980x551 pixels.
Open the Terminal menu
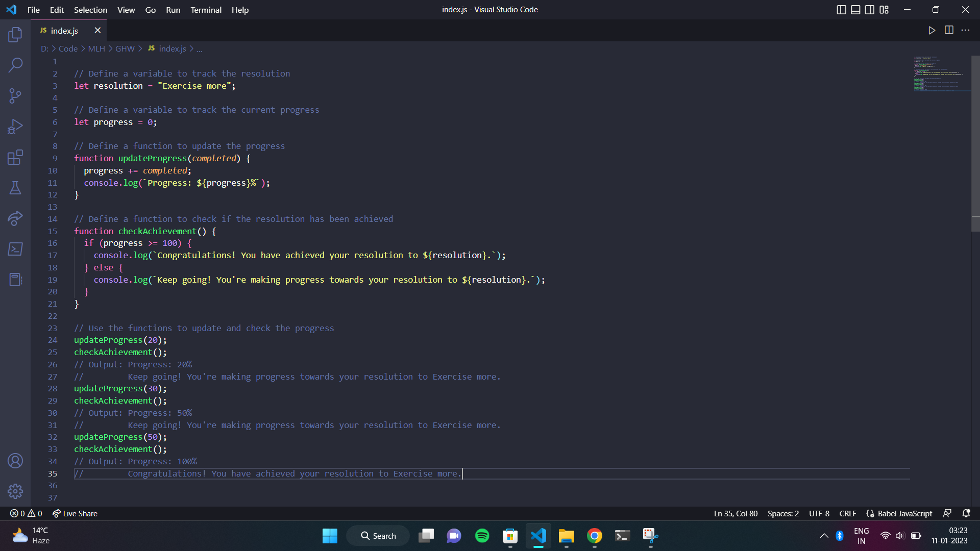[x=206, y=10]
